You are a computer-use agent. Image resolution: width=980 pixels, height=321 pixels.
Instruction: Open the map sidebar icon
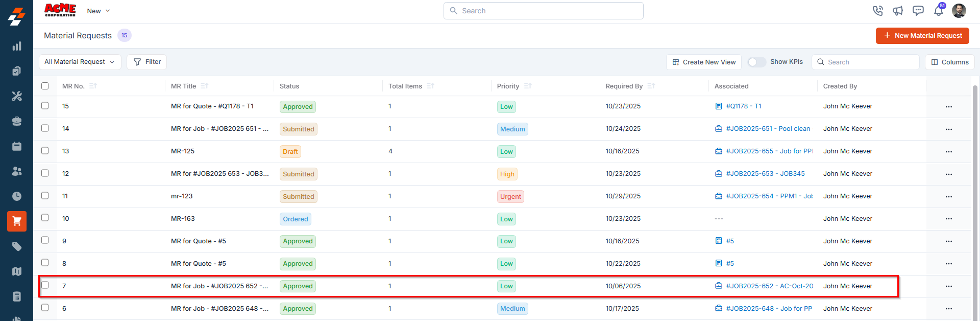coord(17,271)
